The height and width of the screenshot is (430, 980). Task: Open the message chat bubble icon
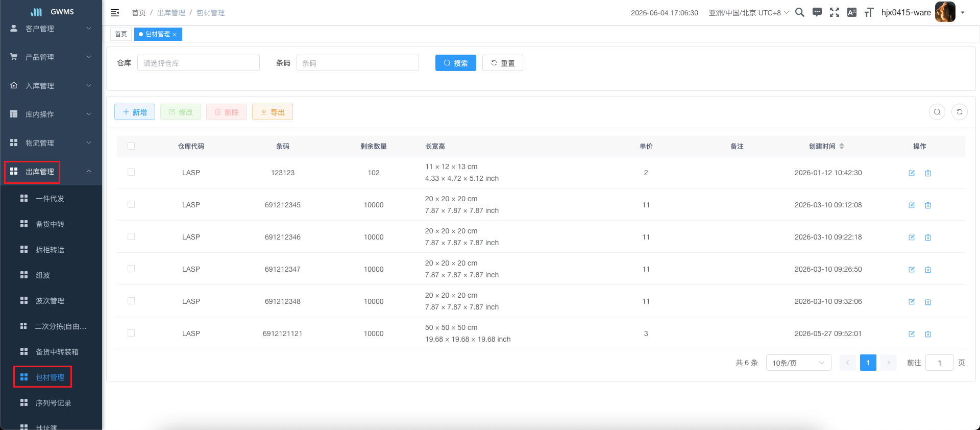[817, 12]
